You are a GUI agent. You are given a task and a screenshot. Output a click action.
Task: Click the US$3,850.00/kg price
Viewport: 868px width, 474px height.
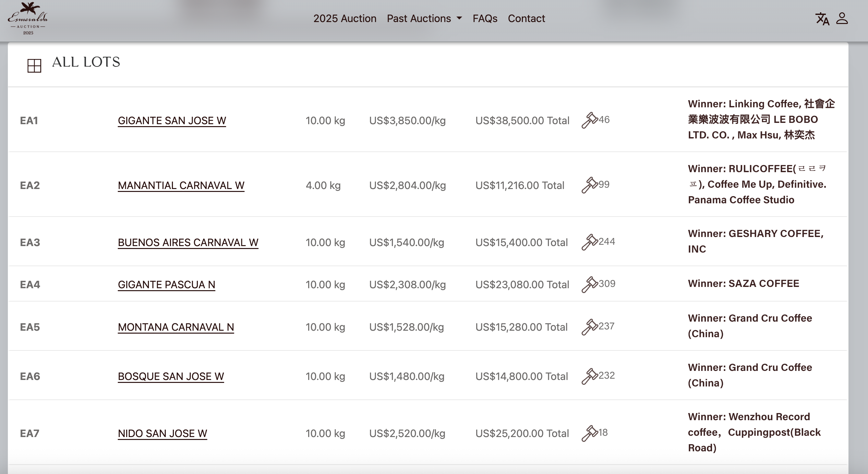pos(407,121)
